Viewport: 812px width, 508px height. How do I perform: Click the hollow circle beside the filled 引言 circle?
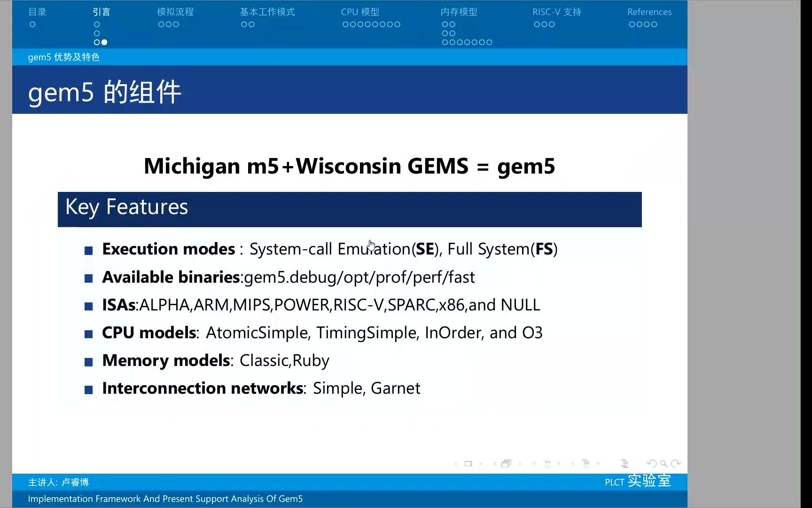(97, 42)
